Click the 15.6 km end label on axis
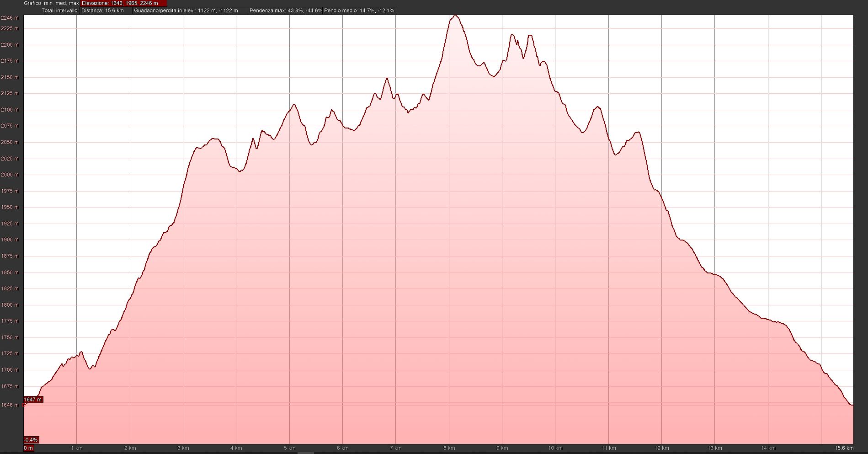This screenshot has height=454, width=868. 844,448
